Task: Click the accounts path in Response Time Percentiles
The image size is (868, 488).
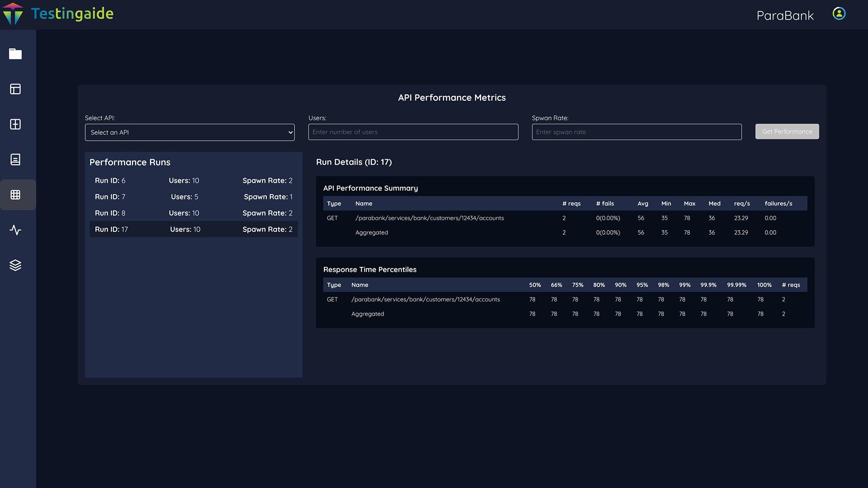Action: click(x=426, y=299)
